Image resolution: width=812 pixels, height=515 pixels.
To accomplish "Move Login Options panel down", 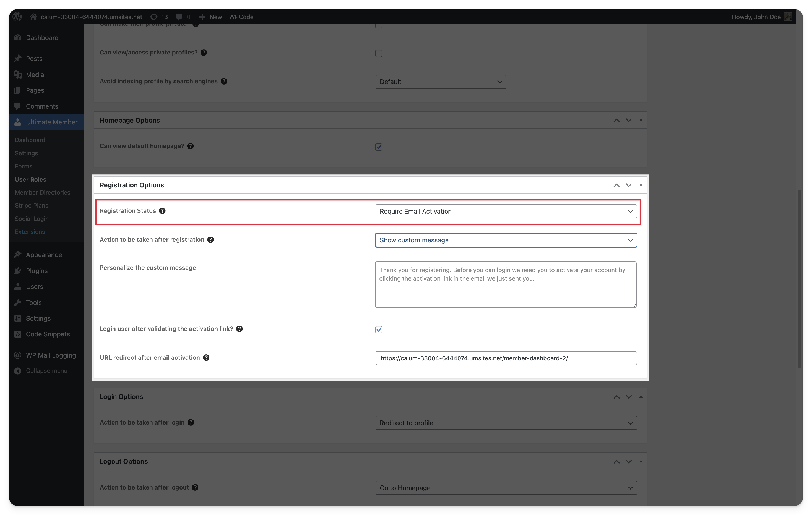I will [x=628, y=397].
